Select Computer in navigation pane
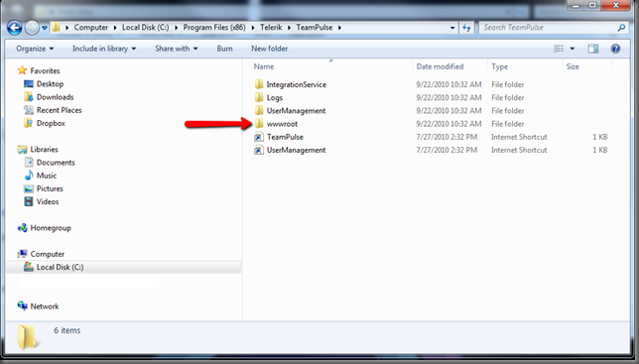 click(48, 254)
